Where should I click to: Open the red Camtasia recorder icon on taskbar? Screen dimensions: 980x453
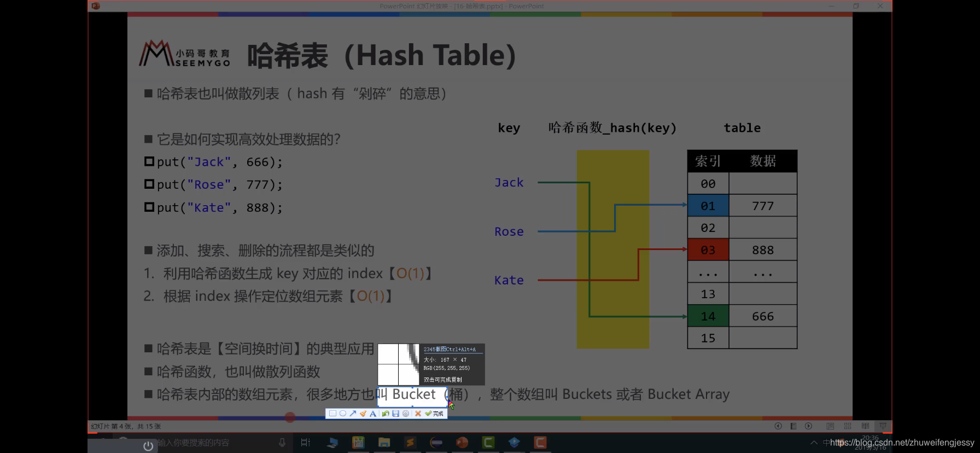(540, 443)
